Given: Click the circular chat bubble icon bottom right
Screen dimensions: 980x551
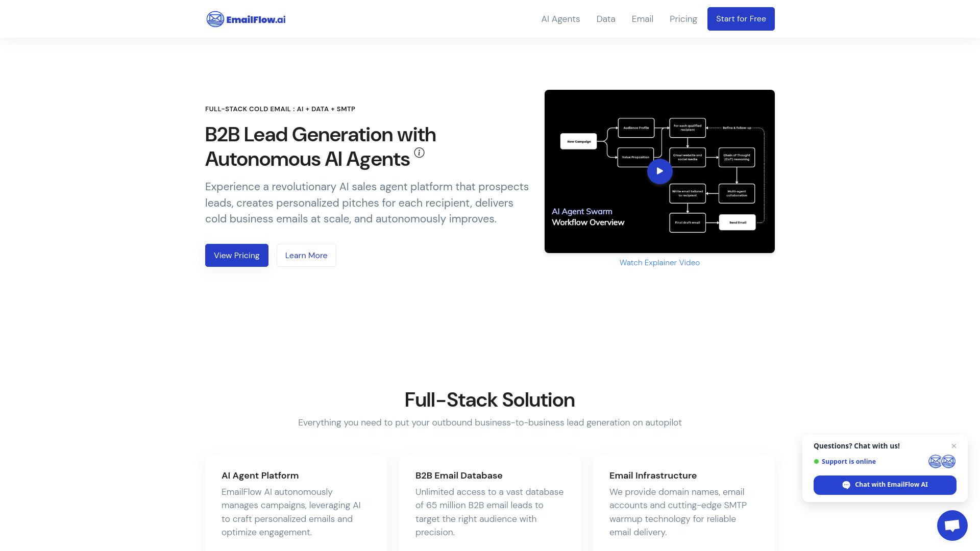Looking at the screenshot, I should click(952, 525).
